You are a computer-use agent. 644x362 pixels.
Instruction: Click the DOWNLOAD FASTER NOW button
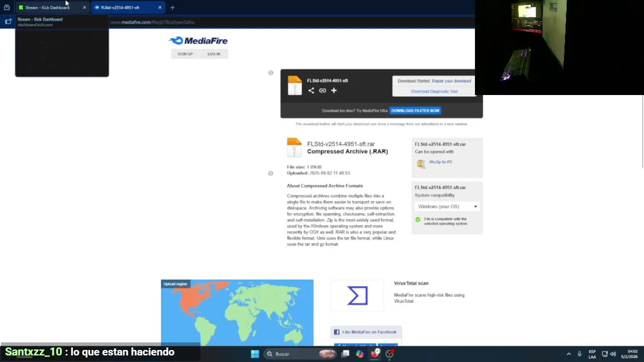pyautogui.click(x=416, y=111)
